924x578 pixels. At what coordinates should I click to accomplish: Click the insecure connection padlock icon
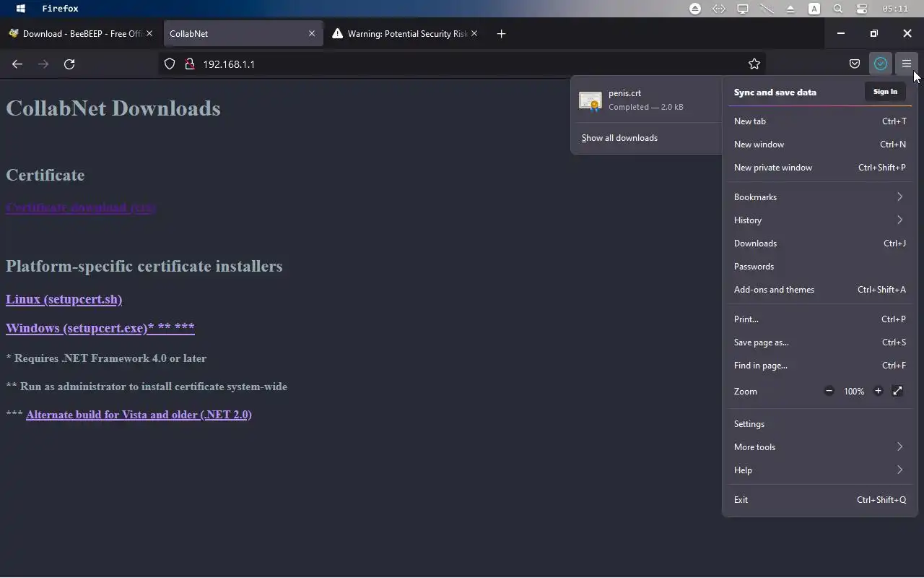tap(190, 64)
